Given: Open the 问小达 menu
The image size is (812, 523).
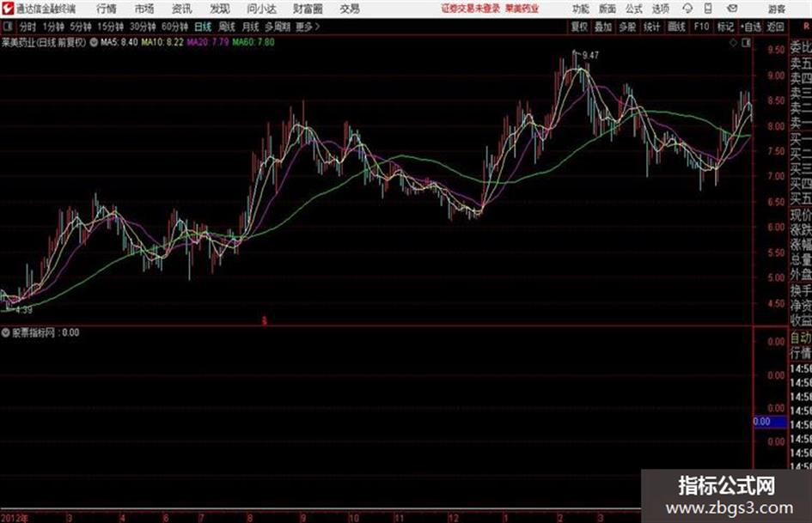Looking at the screenshot, I should pos(261,9).
